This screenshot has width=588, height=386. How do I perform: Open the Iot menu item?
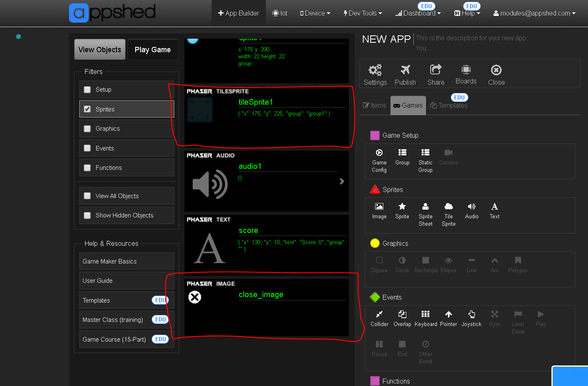pos(280,13)
